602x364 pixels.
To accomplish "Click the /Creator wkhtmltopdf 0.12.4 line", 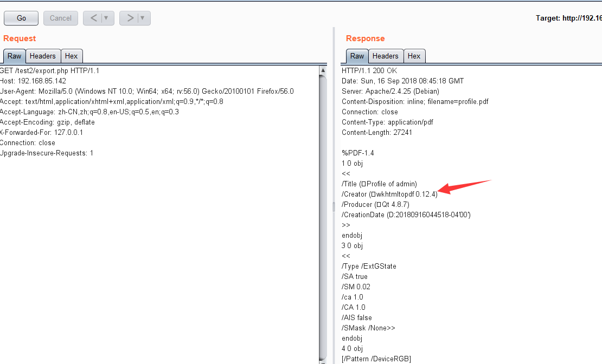I will pos(389,194).
